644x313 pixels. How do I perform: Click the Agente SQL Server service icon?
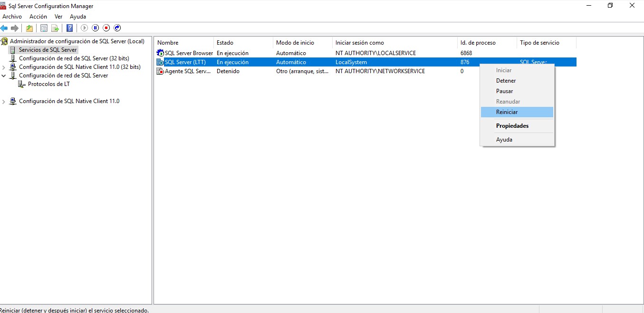pos(160,71)
